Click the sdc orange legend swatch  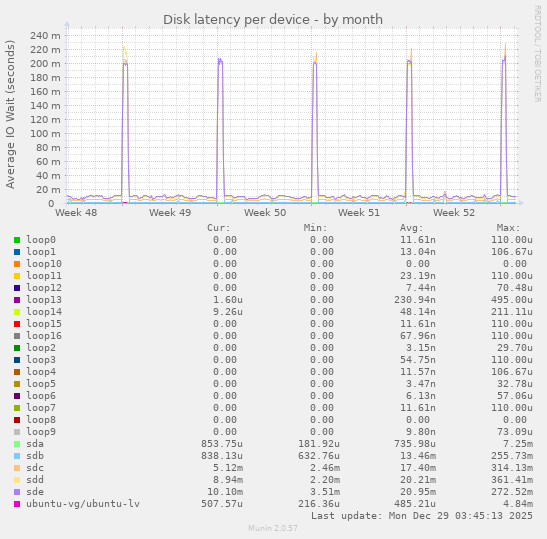click(x=17, y=468)
